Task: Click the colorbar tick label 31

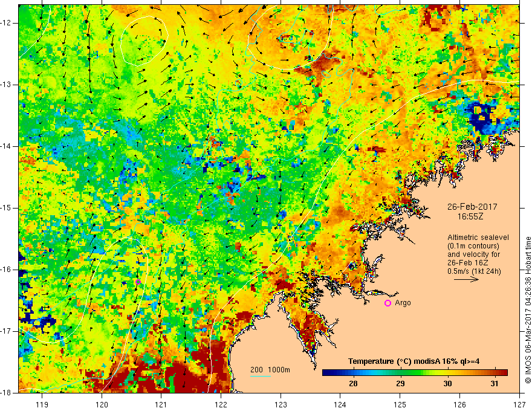Action: [x=495, y=384]
